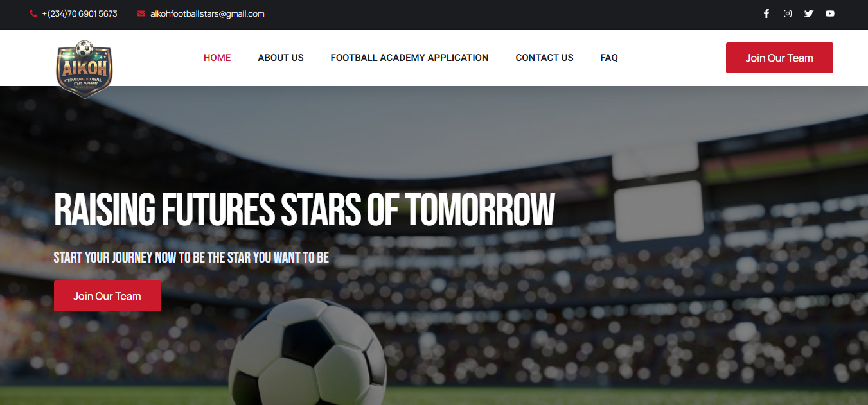Go to FOOTBALL ACADEMY APPLICATION page
868x405 pixels.
[409, 58]
